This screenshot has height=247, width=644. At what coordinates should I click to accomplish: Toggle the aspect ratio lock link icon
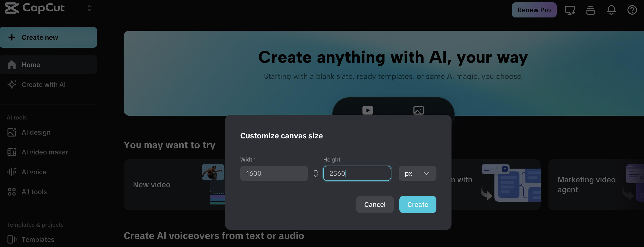point(315,173)
